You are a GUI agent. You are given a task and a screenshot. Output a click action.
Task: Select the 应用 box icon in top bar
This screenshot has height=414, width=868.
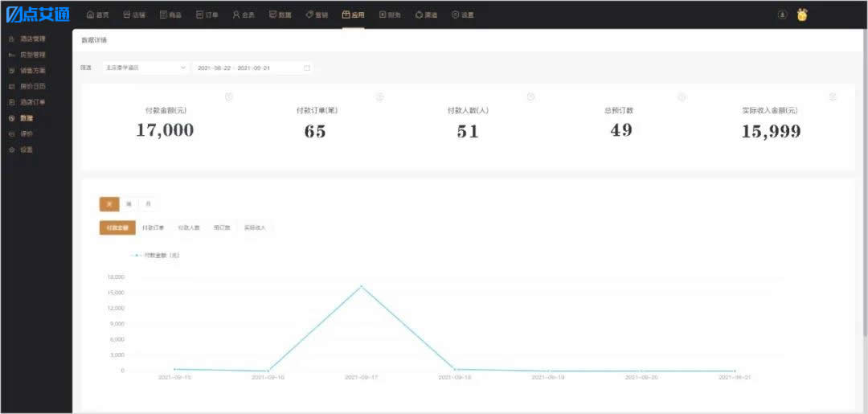(346, 15)
